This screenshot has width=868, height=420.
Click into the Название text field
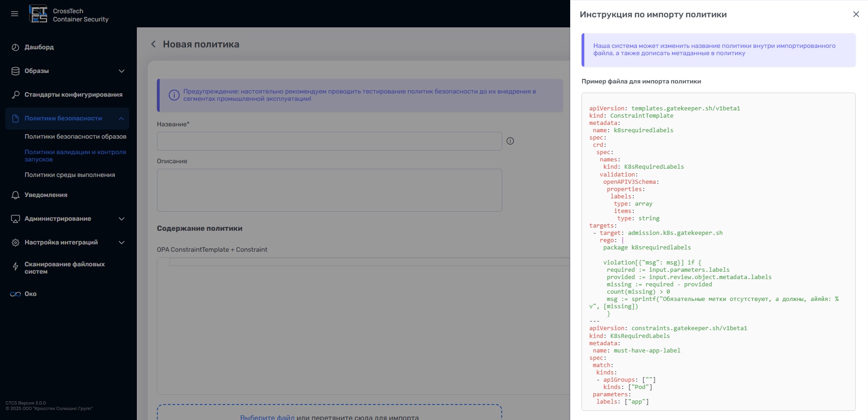[x=329, y=141]
